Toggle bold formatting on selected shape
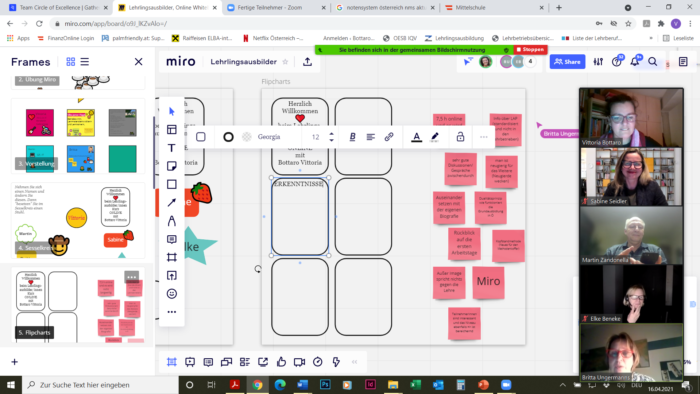The image size is (700, 394). [x=352, y=137]
